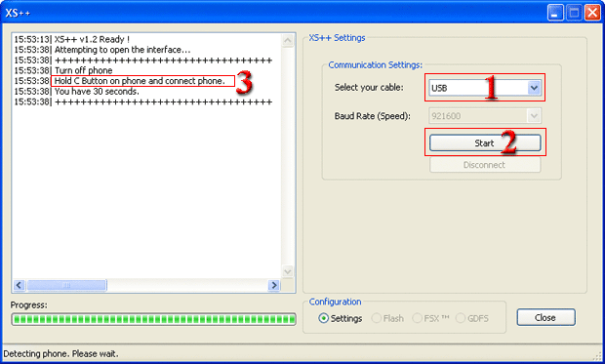Expand the Baud Rate speed dropdown
Image resolution: width=605 pixels, height=364 pixels.
pyautogui.click(x=534, y=116)
